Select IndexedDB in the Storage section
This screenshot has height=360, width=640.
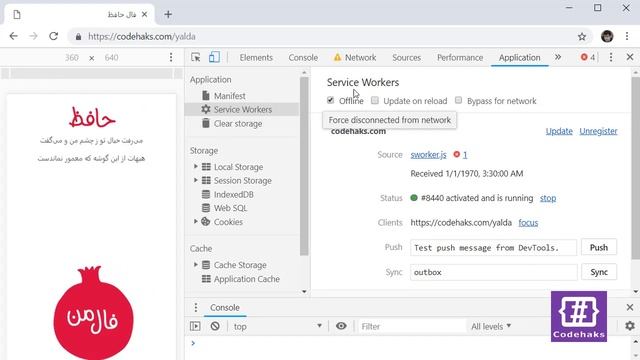coord(233,194)
